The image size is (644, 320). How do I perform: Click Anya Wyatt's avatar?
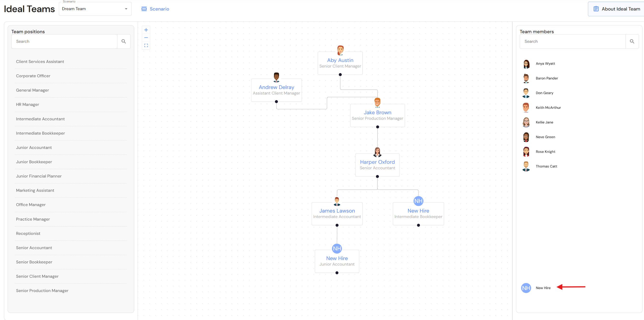[x=526, y=64]
